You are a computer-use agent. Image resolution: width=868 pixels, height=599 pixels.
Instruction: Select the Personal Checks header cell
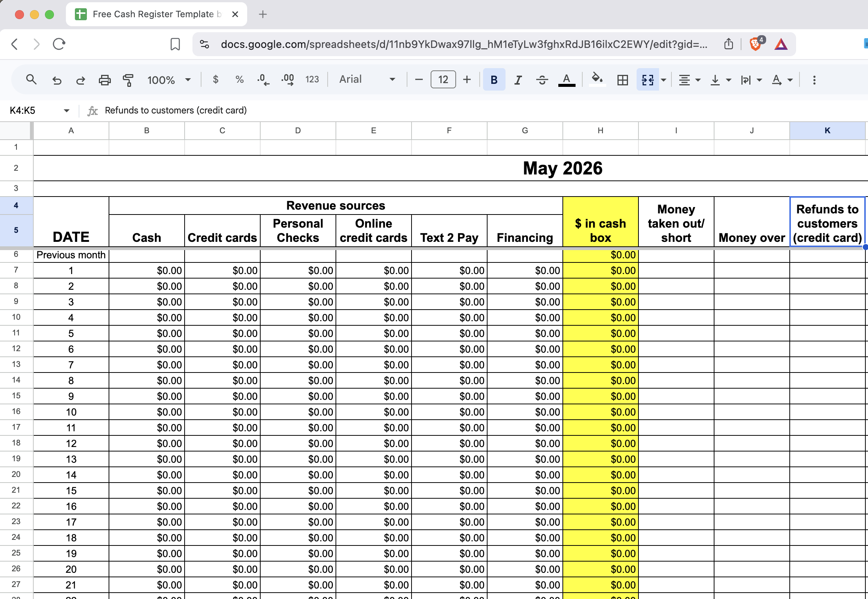(x=298, y=231)
